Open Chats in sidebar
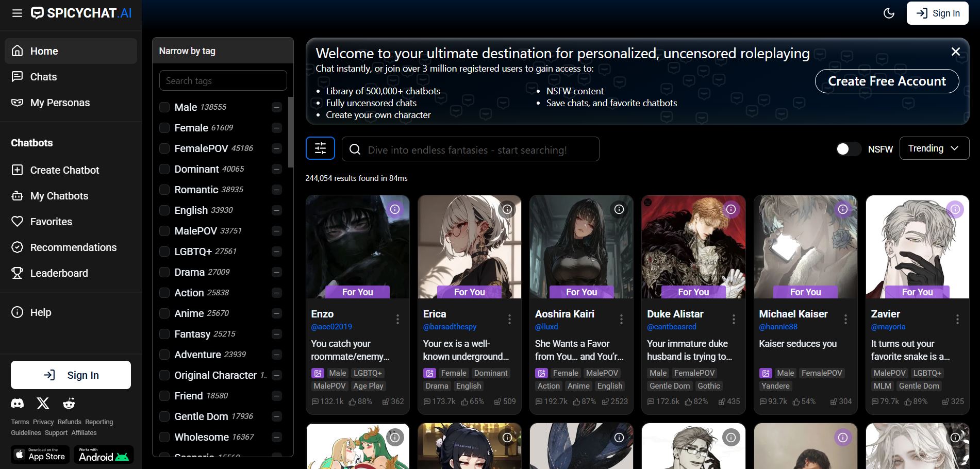 pos(71,77)
